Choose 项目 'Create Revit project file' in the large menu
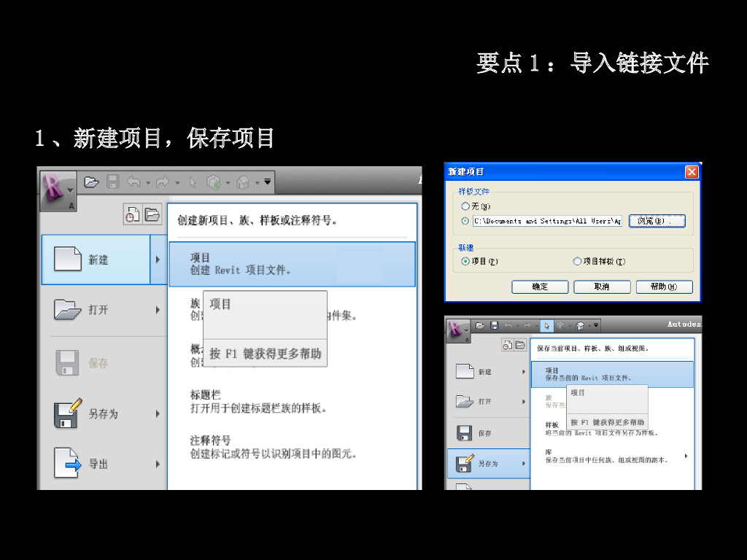The height and width of the screenshot is (560, 747). pyautogui.click(x=292, y=264)
